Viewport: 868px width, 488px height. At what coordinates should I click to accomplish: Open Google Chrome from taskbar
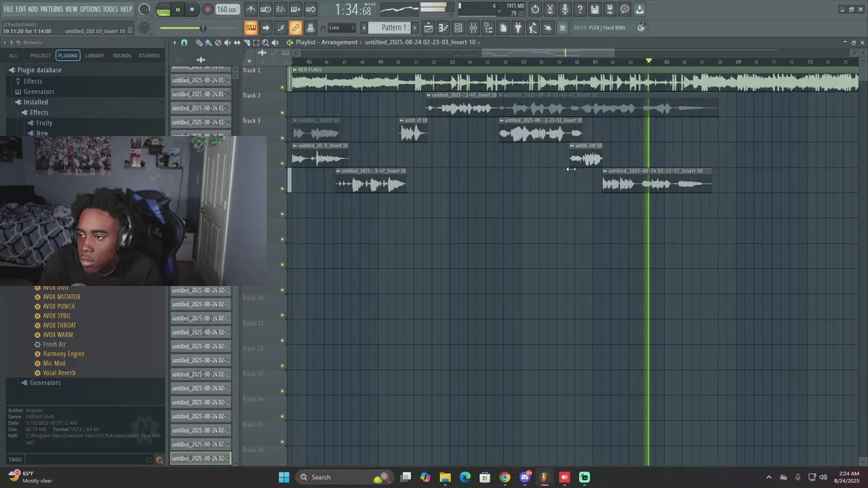[x=505, y=477]
